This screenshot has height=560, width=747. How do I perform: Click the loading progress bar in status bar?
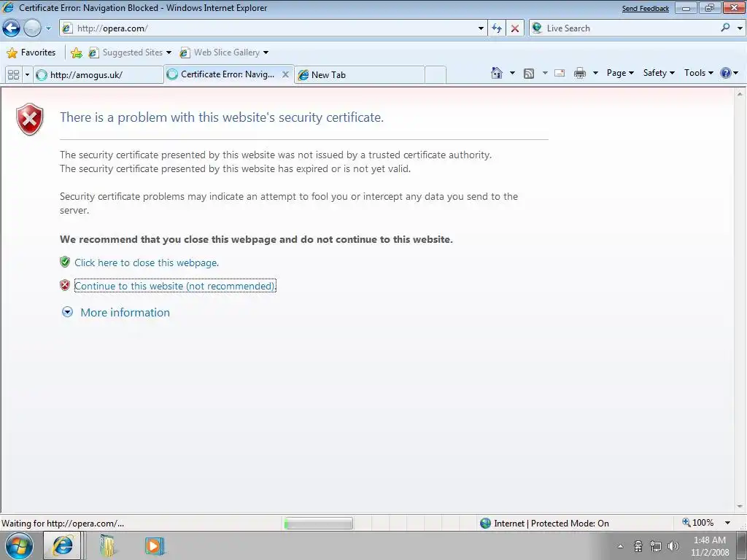318,524
